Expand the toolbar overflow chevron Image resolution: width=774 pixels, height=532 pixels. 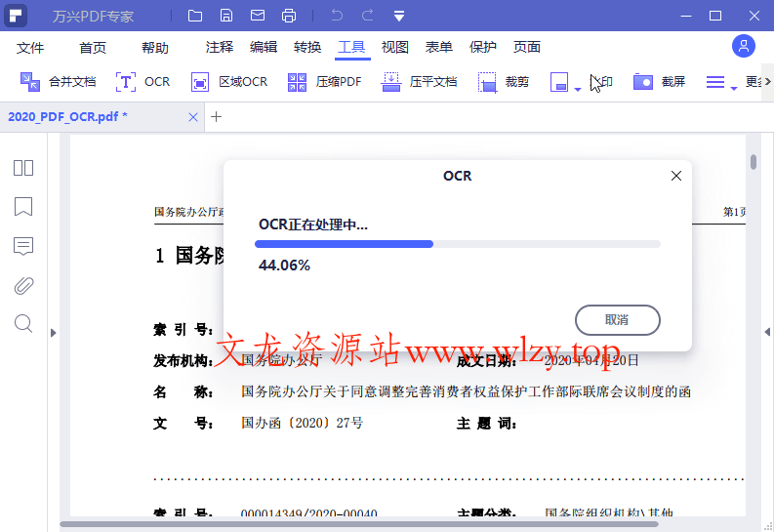[767, 81]
